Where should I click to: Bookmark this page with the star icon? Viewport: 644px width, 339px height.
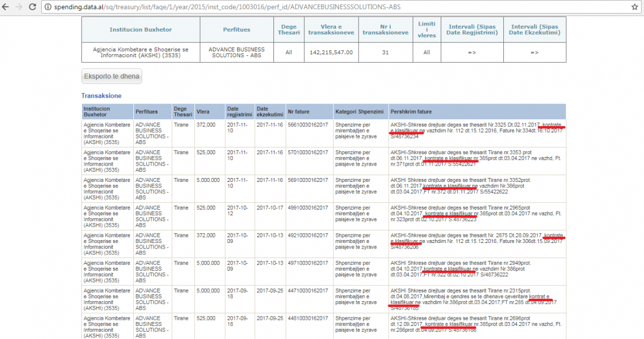tap(634, 7)
